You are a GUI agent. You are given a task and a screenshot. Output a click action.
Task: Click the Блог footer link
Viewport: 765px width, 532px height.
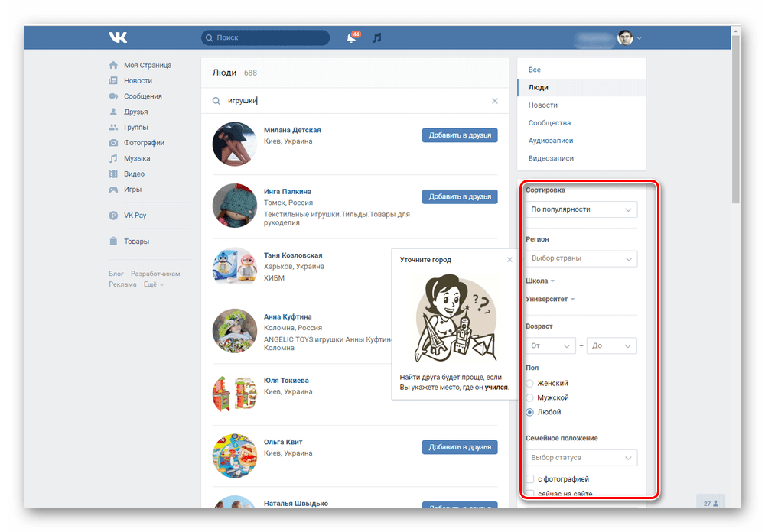click(116, 274)
